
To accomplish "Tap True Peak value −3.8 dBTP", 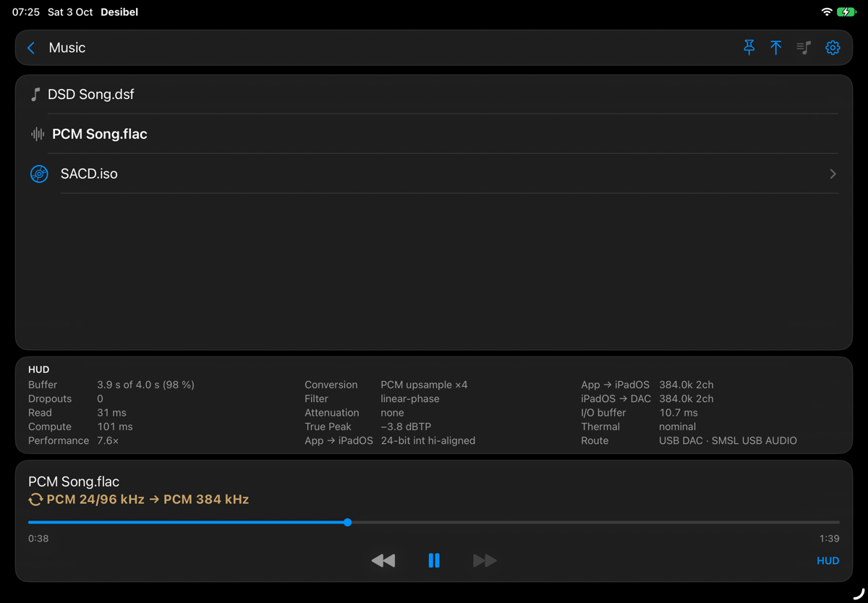I will (x=406, y=427).
